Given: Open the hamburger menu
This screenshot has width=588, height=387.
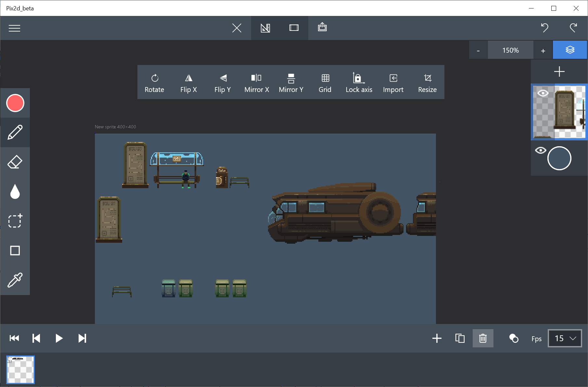Looking at the screenshot, I should tap(14, 28).
